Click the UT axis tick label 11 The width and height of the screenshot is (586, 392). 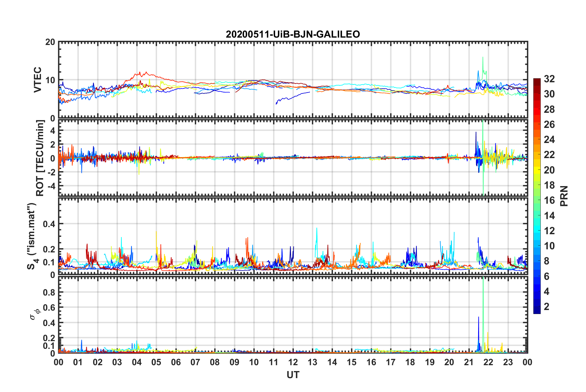click(x=274, y=362)
